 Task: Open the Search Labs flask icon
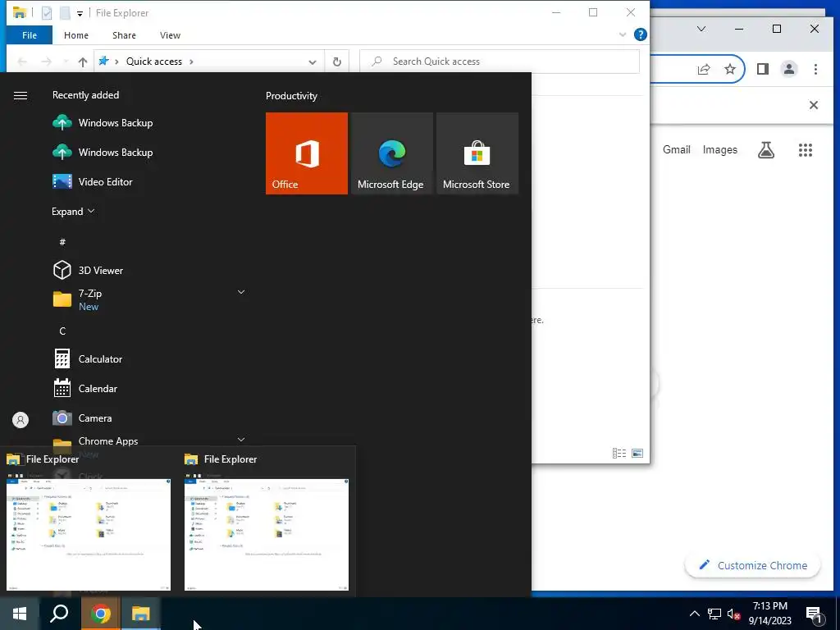click(x=766, y=150)
